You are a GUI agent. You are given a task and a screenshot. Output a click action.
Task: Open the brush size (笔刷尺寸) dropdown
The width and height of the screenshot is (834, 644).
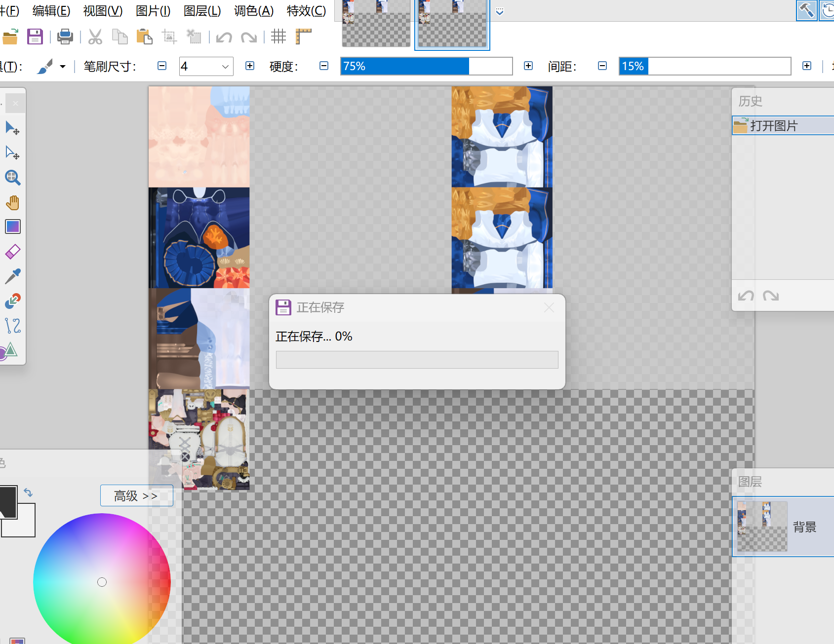click(x=225, y=67)
